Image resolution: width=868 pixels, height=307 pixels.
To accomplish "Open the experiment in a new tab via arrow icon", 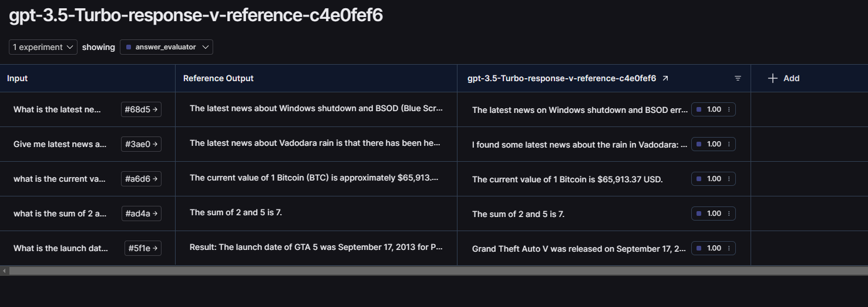I will point(665,78).
